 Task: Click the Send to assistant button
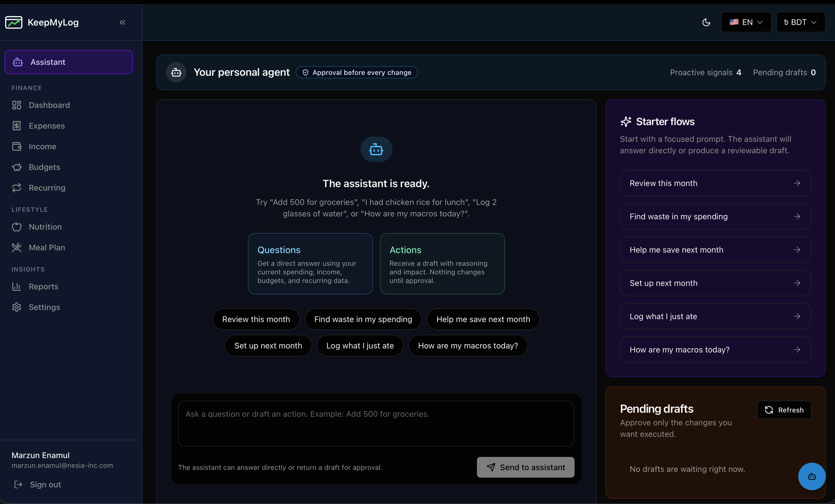525,467
